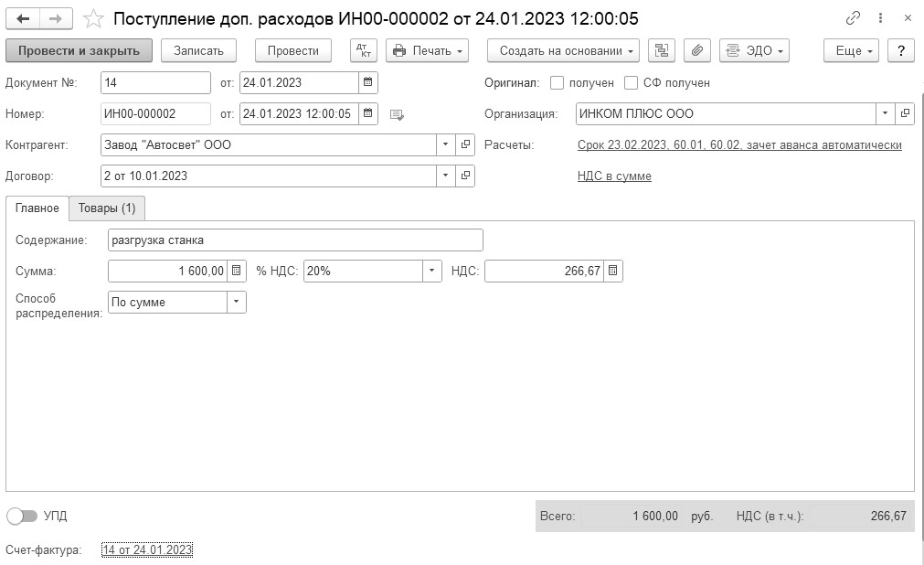Check the СФ получен checkbox
This screenshot has height=565, width=924.
click(x=632, y=82)
